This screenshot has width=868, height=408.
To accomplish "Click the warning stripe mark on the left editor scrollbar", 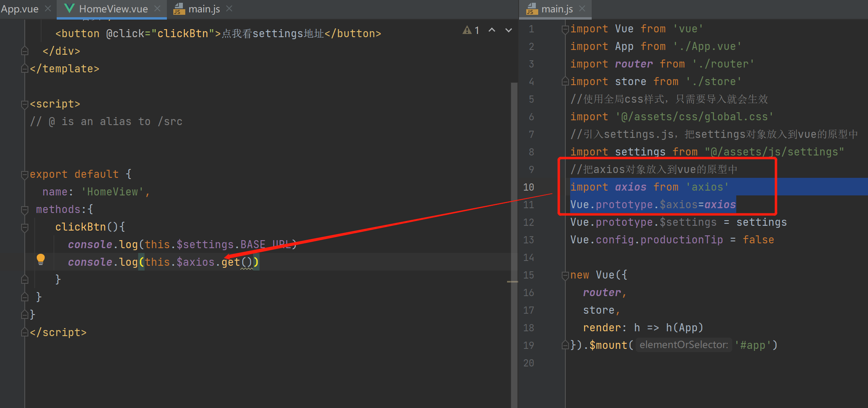I will [512, 282].
